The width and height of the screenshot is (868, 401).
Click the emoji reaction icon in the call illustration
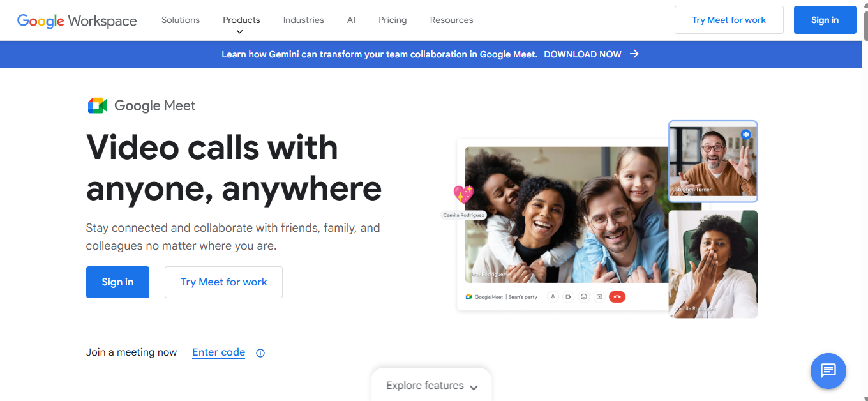click(x=583, y=297)
